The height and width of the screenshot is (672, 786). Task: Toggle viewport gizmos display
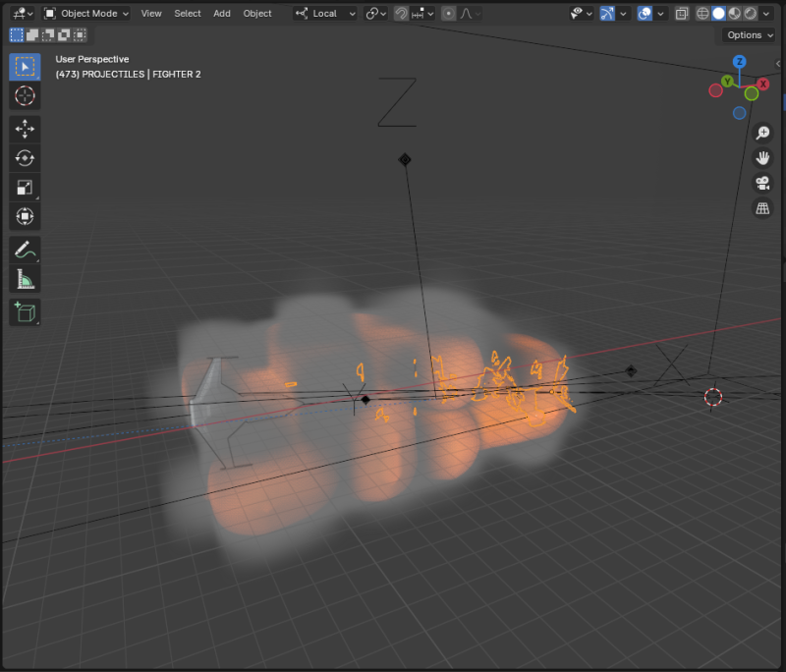(607, 14)
